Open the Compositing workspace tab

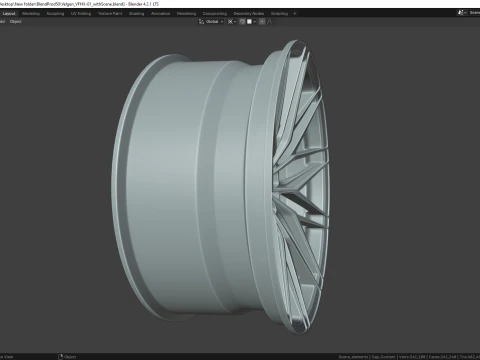pyautogui.click(x=215, y=14)
